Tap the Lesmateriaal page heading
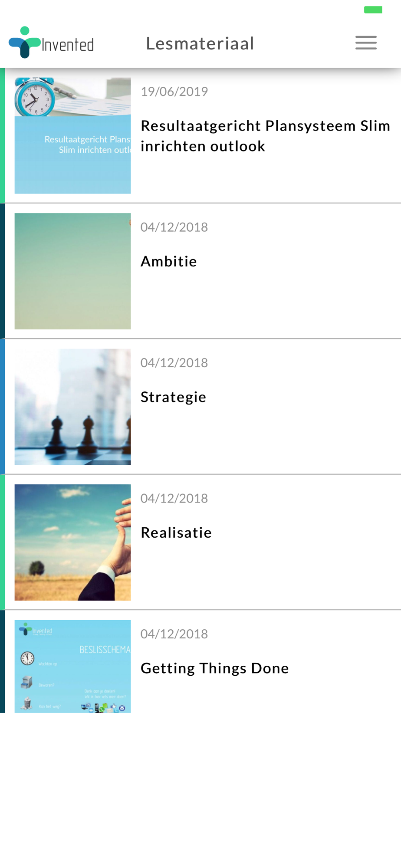The width and height of the screenshot is (401, 868). coord(200,43)
